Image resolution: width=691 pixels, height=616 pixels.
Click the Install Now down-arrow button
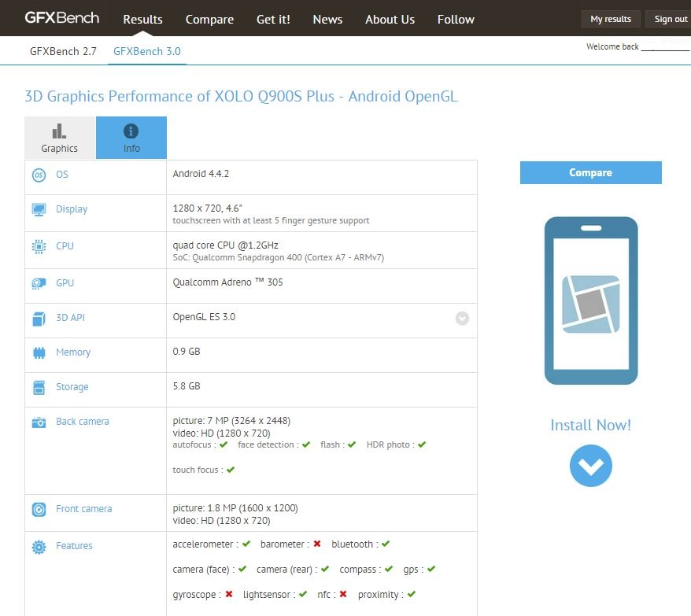(x=590, y=465)
